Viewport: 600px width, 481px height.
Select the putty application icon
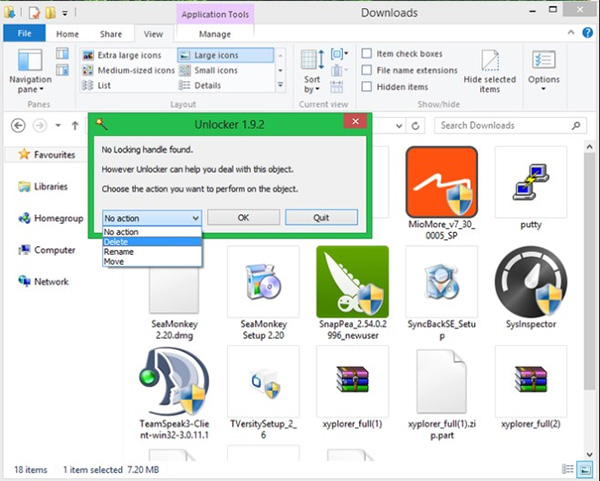point(531,182)
